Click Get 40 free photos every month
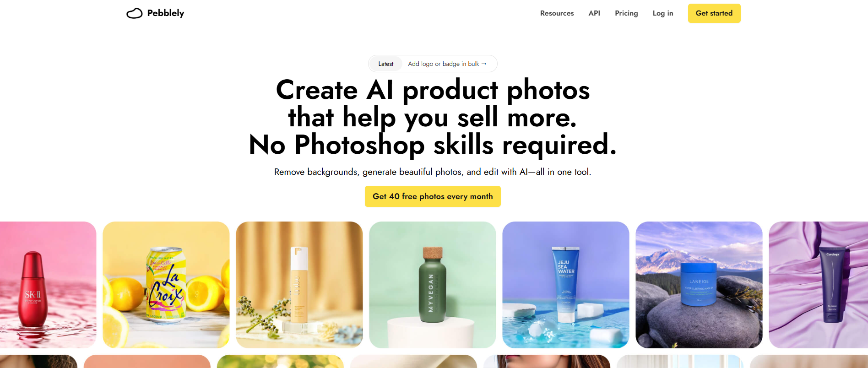 [433, 196]
